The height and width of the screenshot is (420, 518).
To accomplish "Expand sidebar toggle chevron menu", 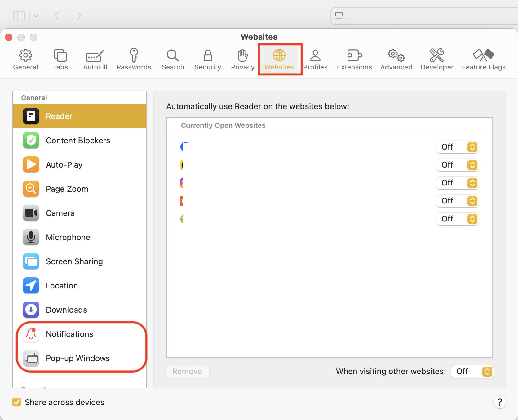I will 36,16.
